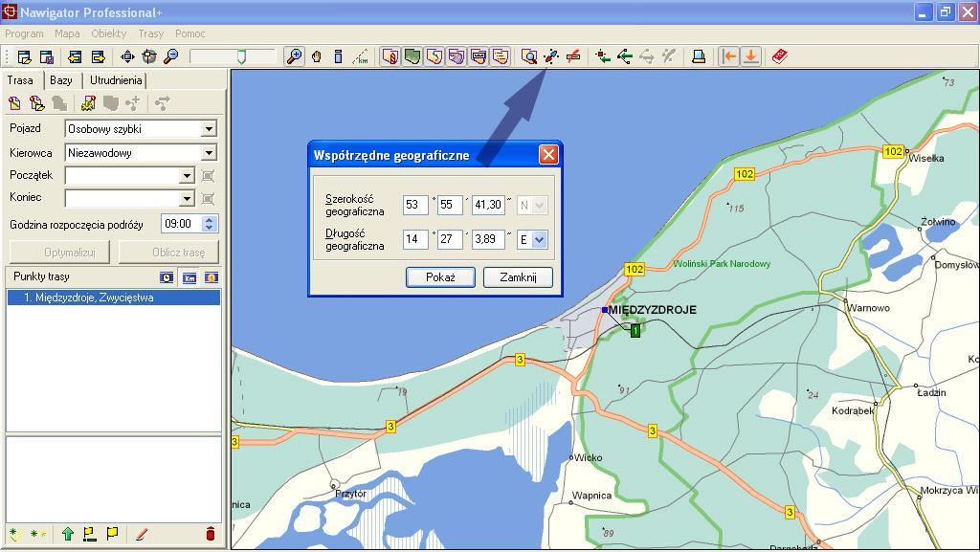Click the green back-arrow route point icon
The height and width of the screenshot is (552, 980).
coord(625,56)
